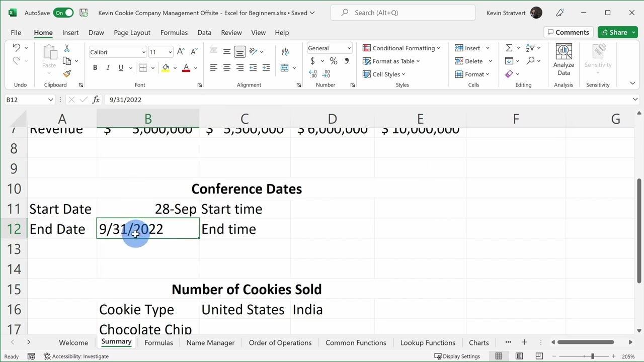Viewport: 644px width, 362px height.
Task: Apply Comma Style format
Action: click(x=347, y=61)
